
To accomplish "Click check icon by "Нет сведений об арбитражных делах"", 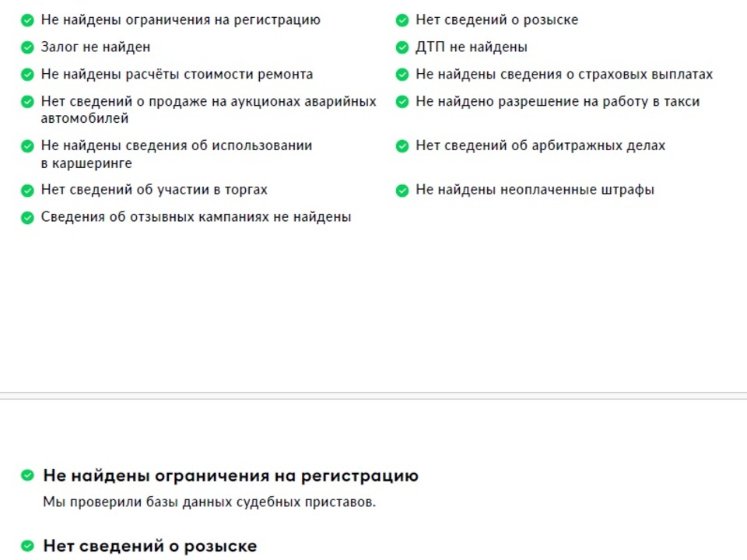I will click(402, 146).
